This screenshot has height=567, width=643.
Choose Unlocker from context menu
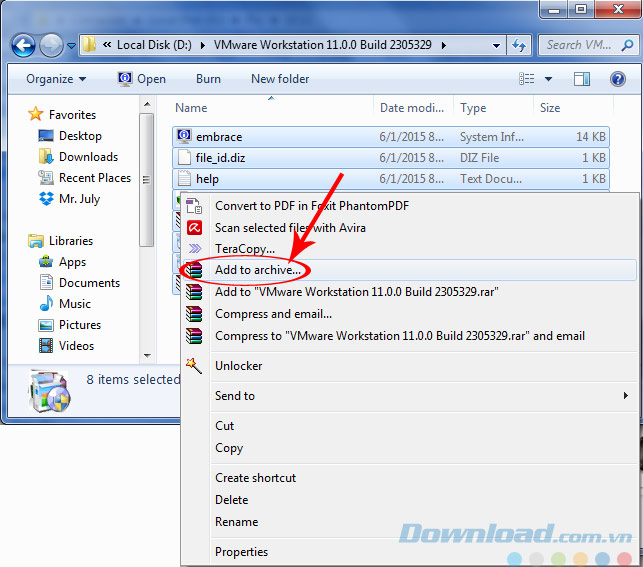[408, 366]
